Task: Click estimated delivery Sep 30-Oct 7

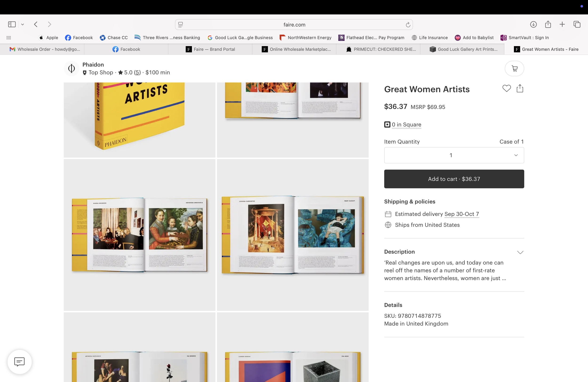Action: pyautogui.click(x=461, y=214)
